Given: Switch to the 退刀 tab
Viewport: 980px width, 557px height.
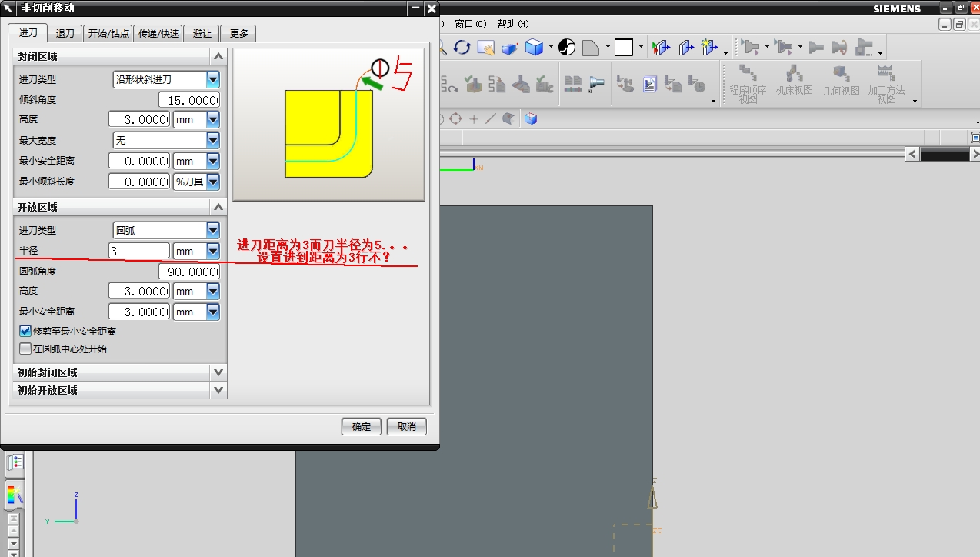Looking at the screenshot, I should pos(65,33).
